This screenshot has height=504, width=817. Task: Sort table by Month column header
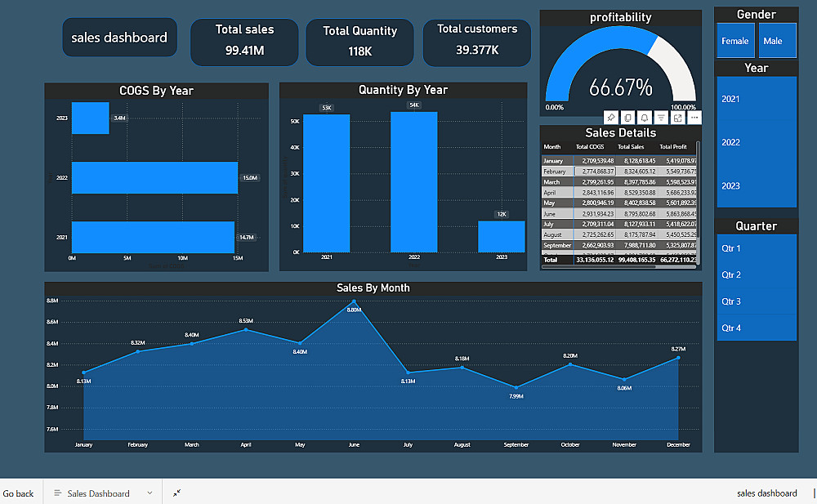pyautogui.click(x=551, y=147)
